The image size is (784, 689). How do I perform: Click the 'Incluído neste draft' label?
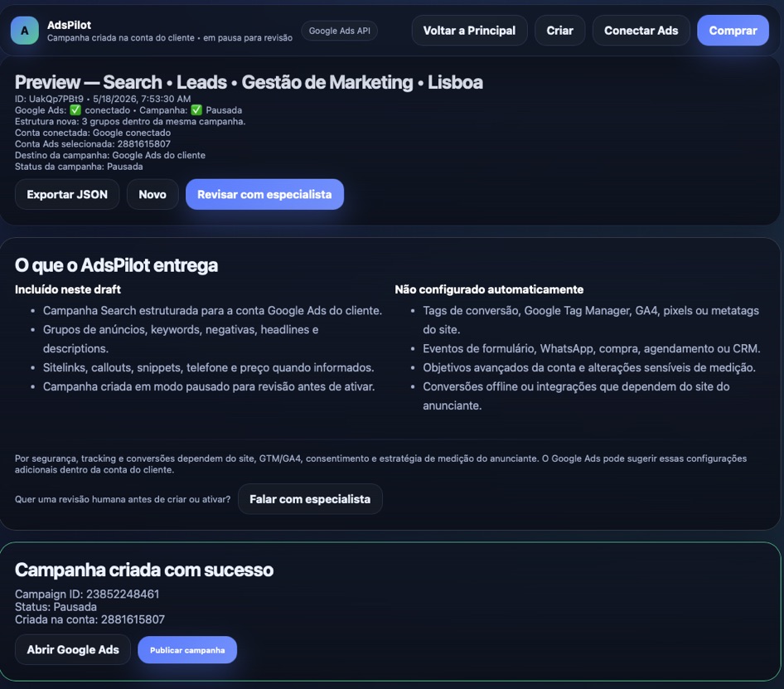67,289
